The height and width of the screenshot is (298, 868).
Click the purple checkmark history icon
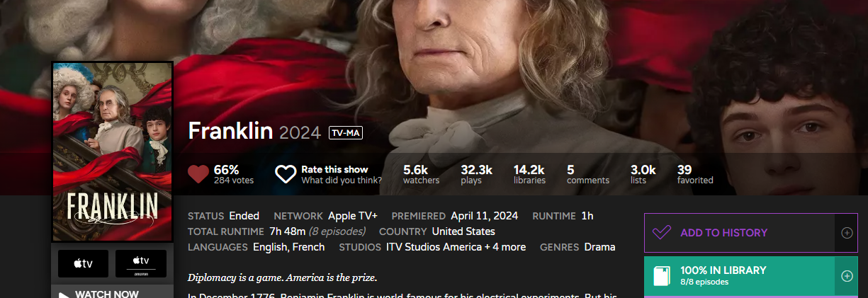coord(662,233)
